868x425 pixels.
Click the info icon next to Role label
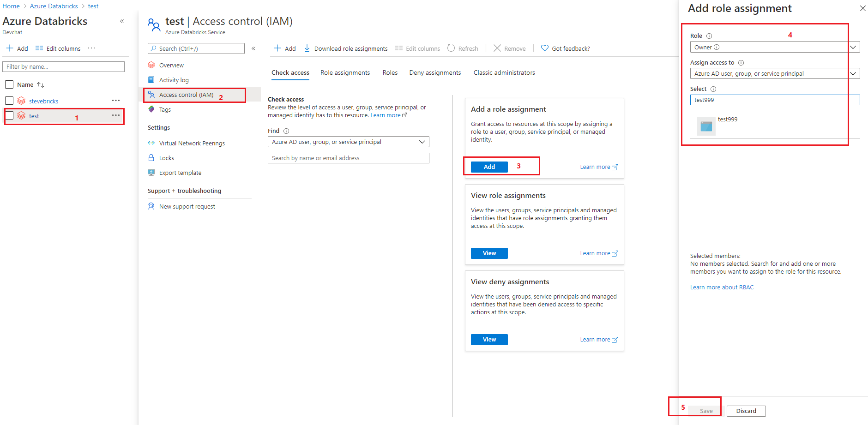click(x=709, y=36)
